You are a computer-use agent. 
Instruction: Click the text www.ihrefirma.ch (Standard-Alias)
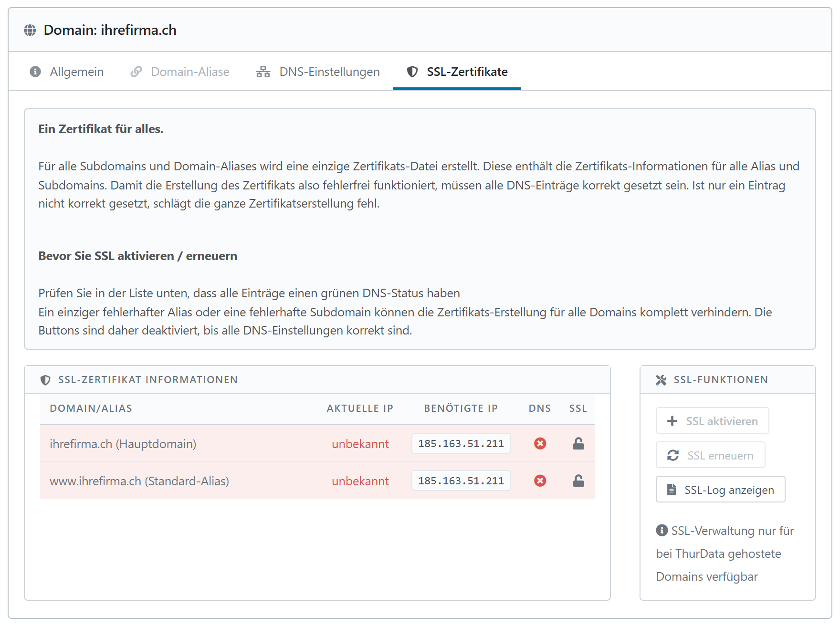pyautogui.click(x=139, y=481)
